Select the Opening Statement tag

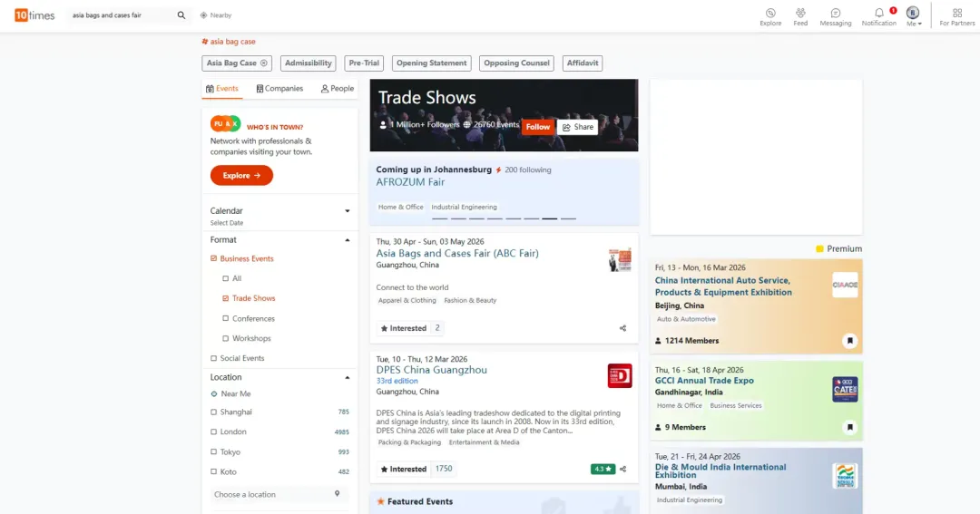click(x=431, y=63)
